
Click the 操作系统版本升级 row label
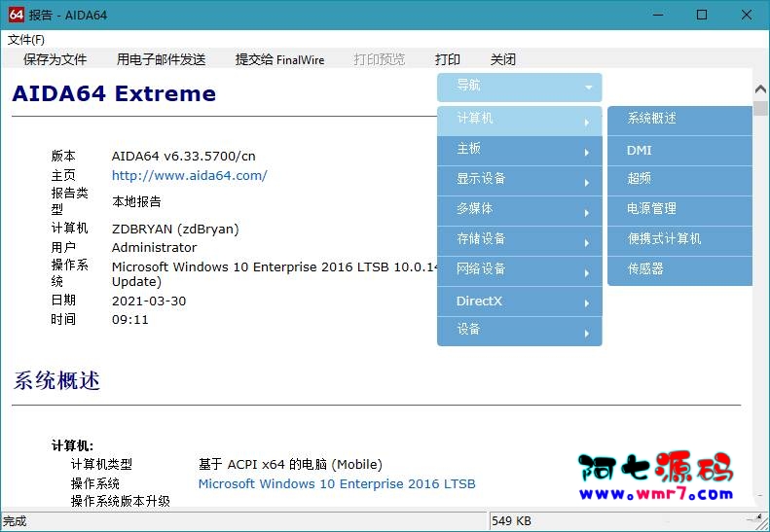[x=121, y=501]
